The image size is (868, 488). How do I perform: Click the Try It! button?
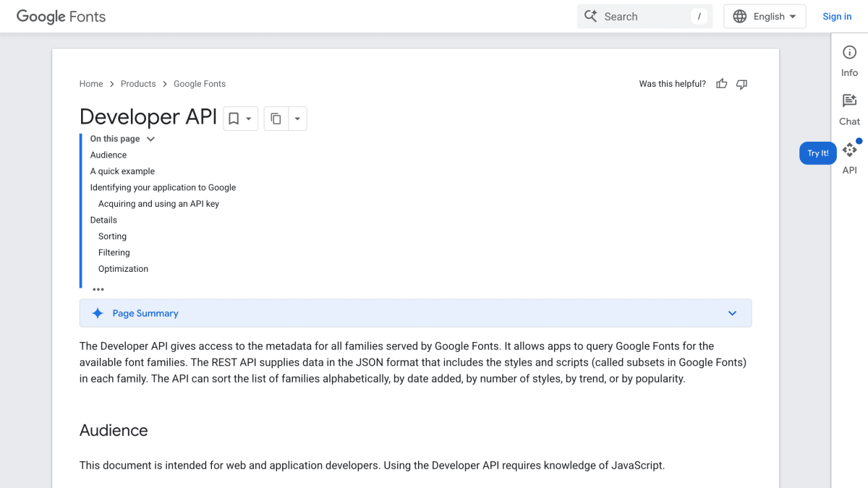[818, 153]
